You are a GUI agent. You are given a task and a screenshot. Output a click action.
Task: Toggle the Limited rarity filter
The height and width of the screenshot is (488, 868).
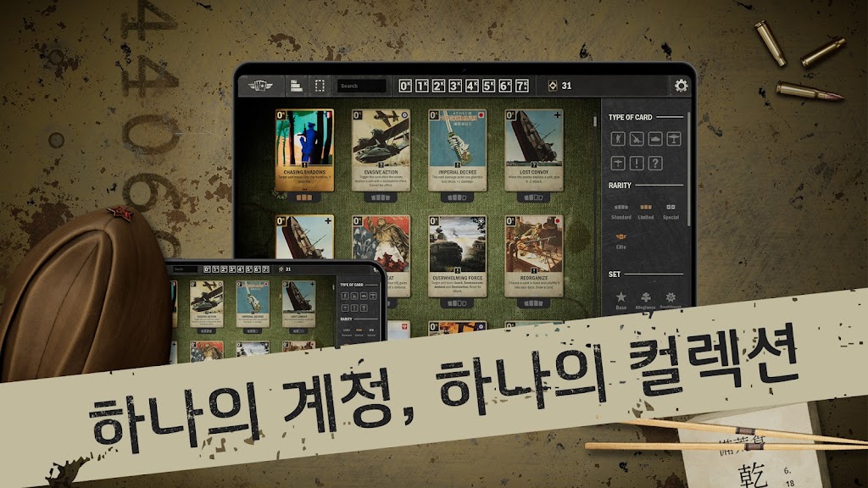tap(645, 211)
